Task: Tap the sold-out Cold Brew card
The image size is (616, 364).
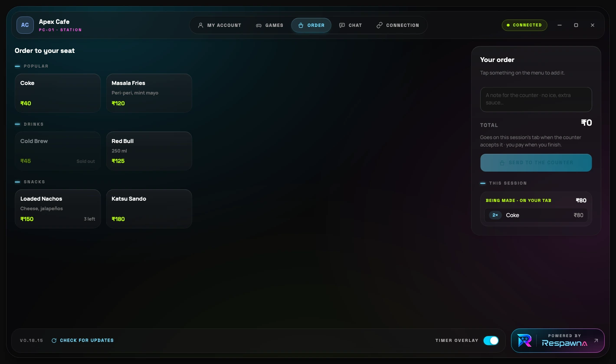Action: pos(58,151)
